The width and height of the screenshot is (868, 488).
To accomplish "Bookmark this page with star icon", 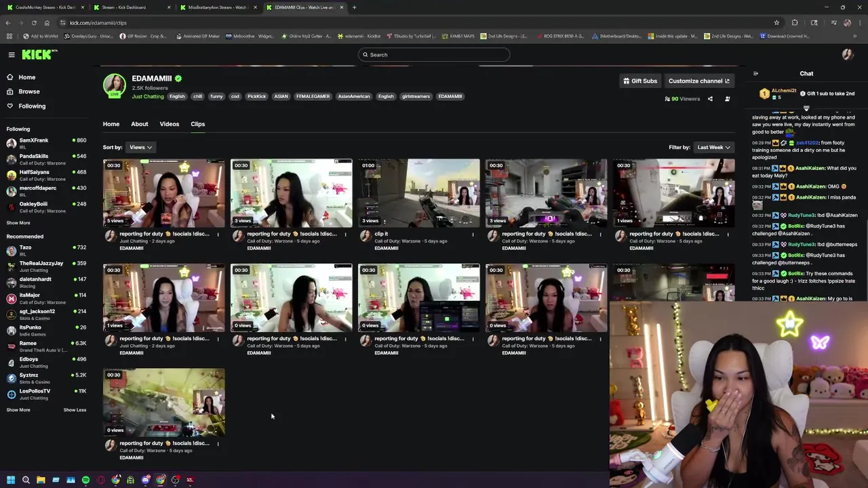I will 776,22.
